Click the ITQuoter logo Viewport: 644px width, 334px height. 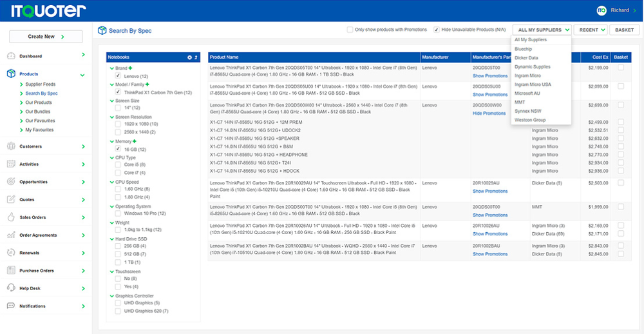coord(48,11)
